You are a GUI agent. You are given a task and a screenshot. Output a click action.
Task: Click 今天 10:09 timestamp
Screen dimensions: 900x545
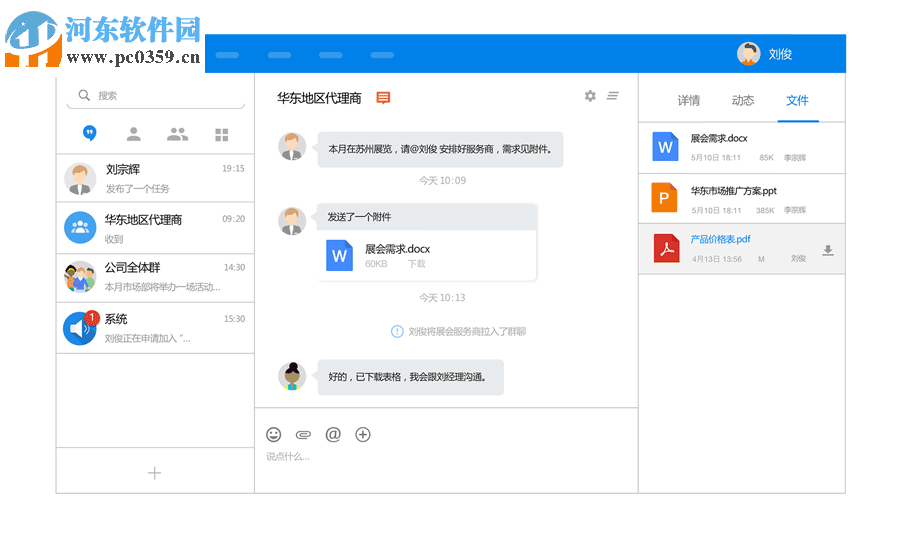[443, 181]
